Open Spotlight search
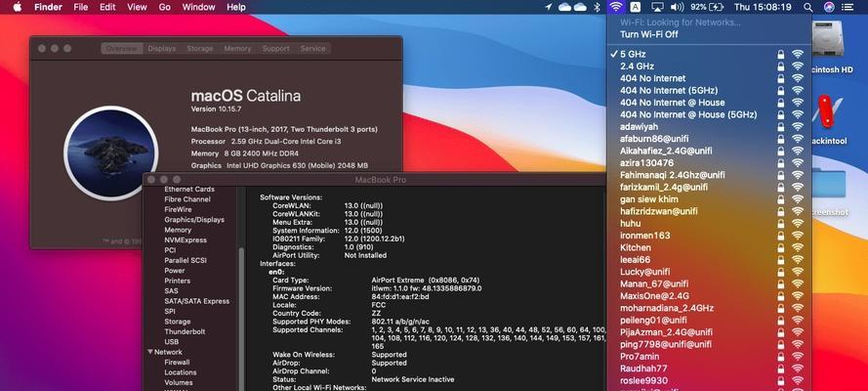 click(x=808, y=7)
